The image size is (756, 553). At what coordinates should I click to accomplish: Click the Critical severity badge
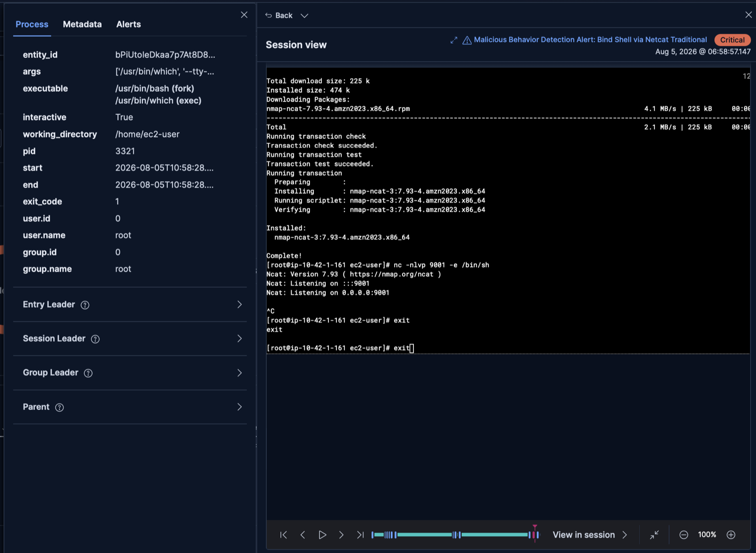click(732, 40)
